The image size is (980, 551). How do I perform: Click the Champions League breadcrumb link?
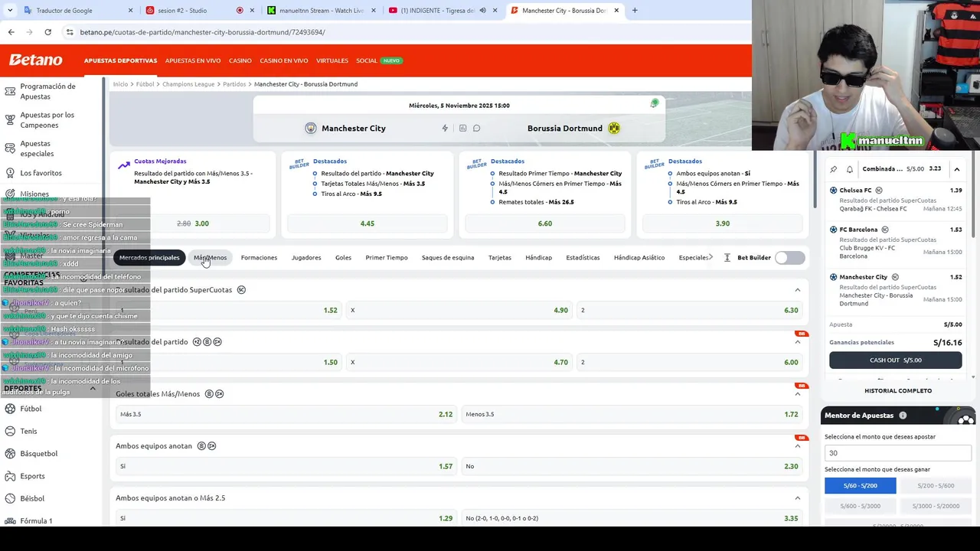[x=188, y=84]
